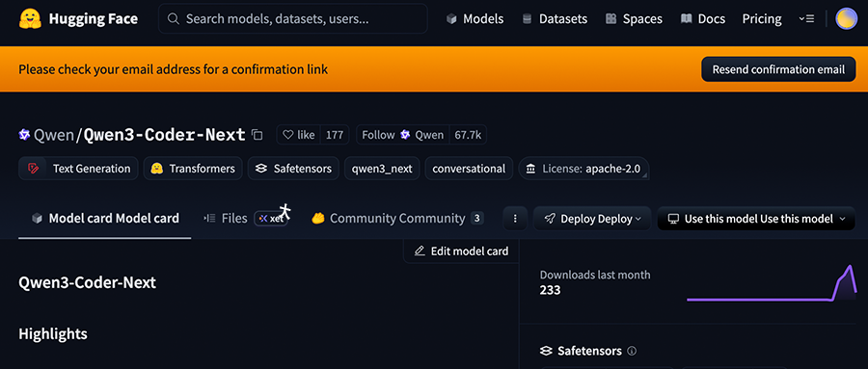Open Docs from the top navigation

703,19
